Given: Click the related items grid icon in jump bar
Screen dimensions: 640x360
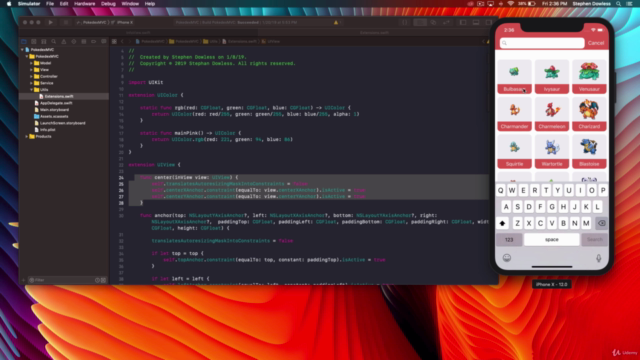Looking at the screenshot, I should (x=114, y=41).
